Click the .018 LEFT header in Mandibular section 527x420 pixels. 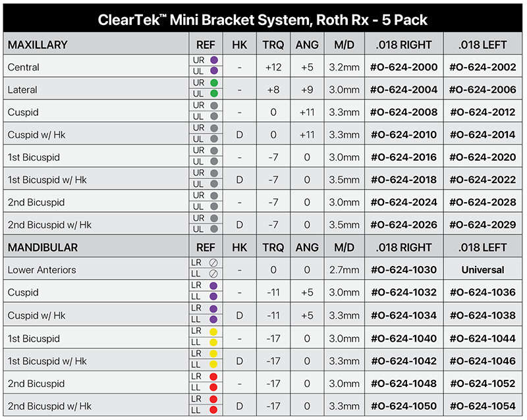pyautogui.click(x=483, y=248)
